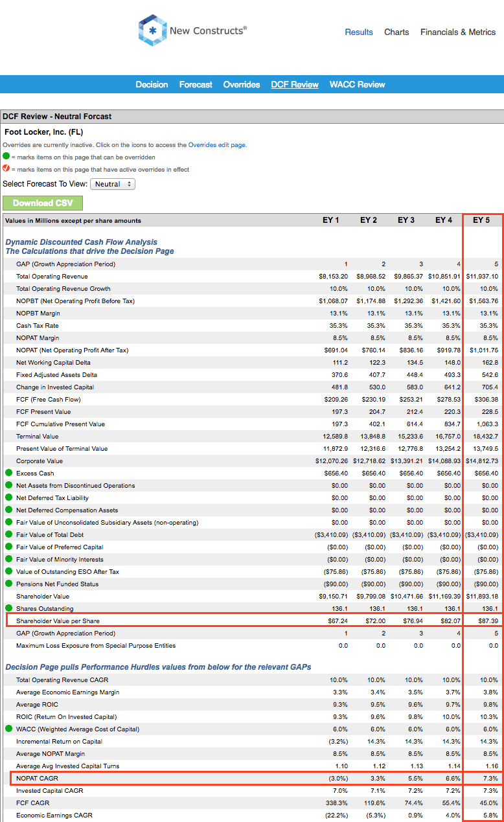Switch to the Decision tab
504x822 pixels.
[152, 84]
